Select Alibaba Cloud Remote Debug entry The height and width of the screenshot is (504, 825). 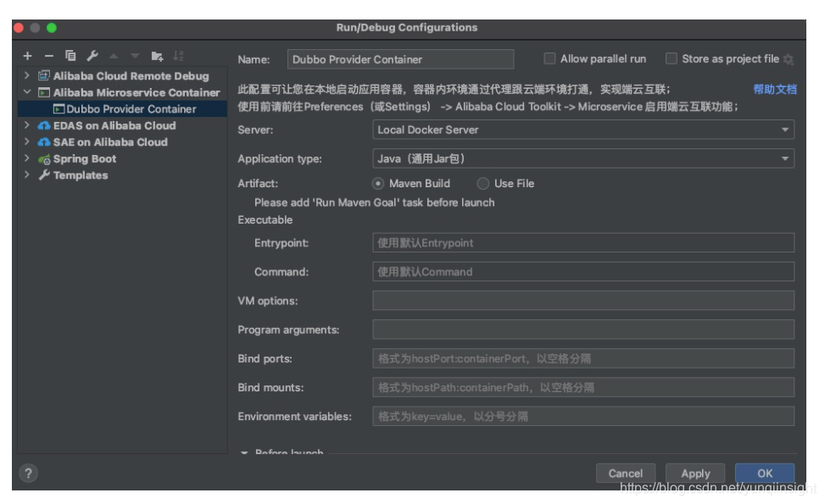[x=131, y=75]
